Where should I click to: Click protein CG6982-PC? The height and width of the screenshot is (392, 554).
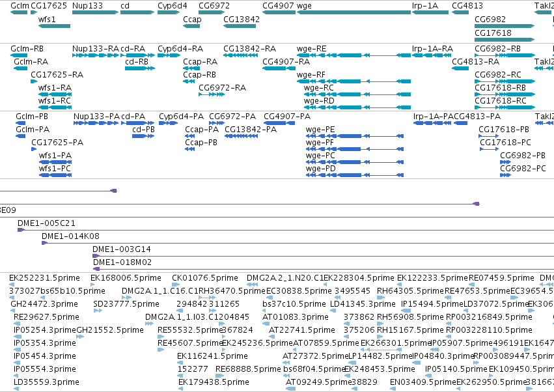pos(505,175)
